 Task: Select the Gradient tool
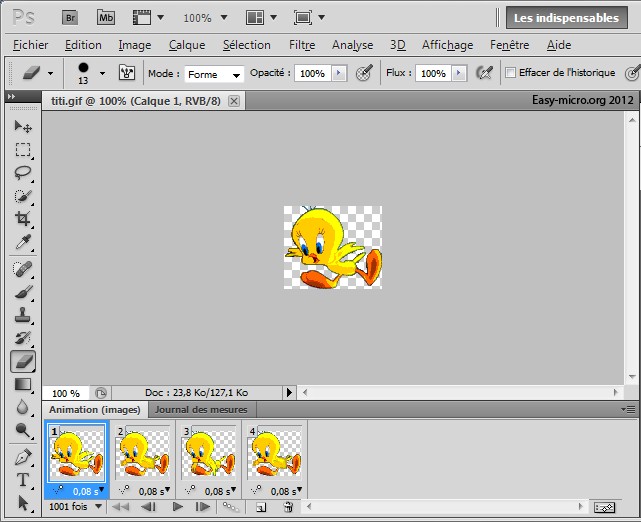point(23,385)
